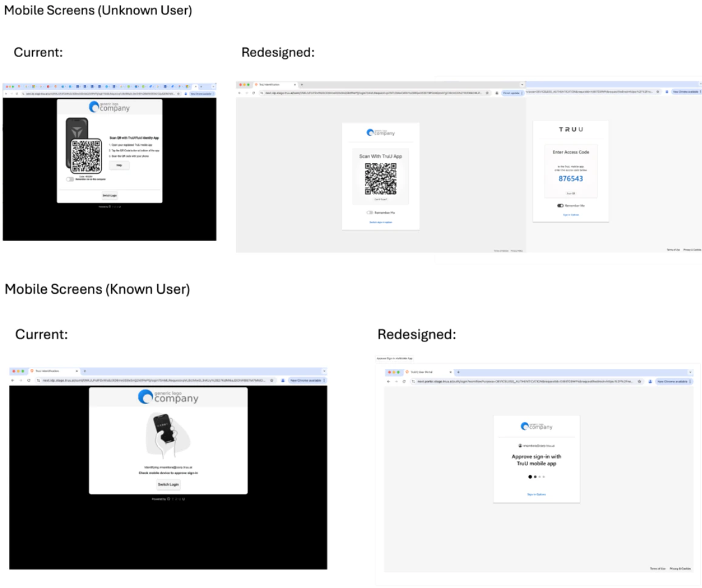
Task: Click back arrow in TruU User Portal browser
Action: [x=388, y=382]
